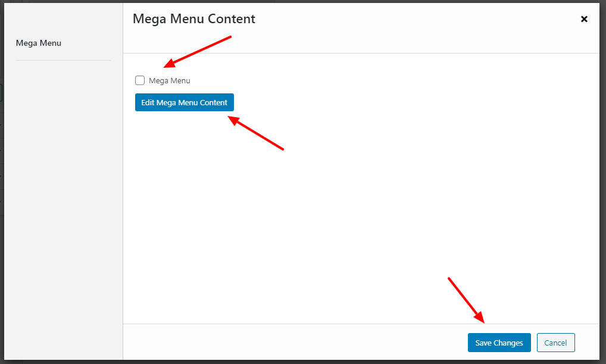The image size is (606, 364).
Task: Launch the Edit Mega Menu Content builder
Action: tap(185, 102)
